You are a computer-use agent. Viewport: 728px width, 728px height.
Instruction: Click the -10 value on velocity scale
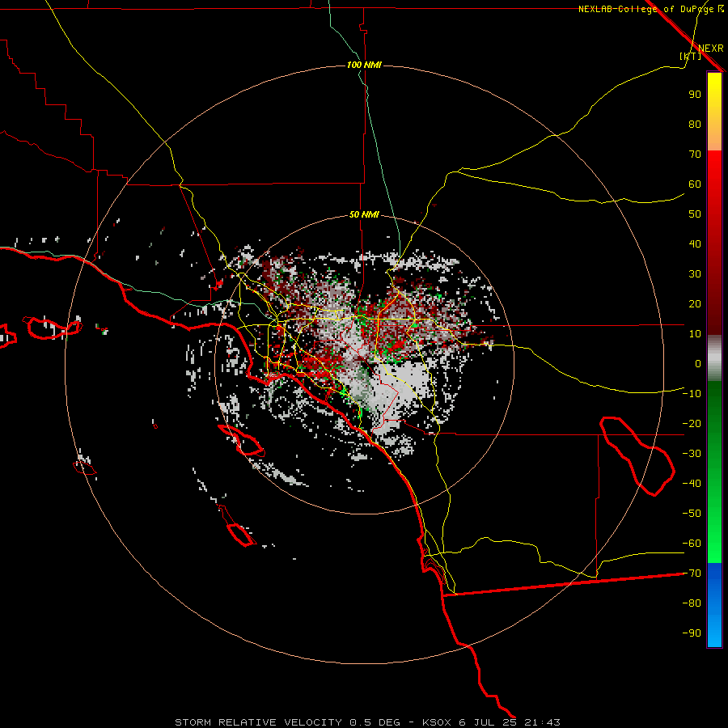tap(692, 394)
